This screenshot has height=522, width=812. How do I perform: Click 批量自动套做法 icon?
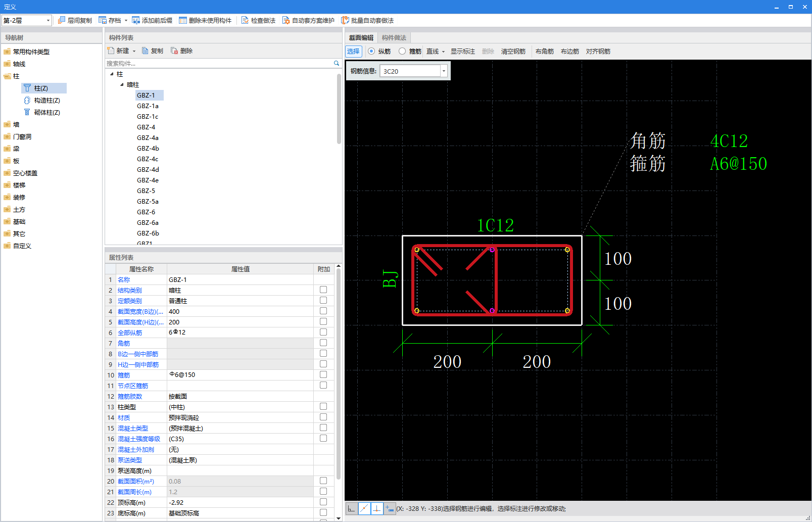click(x=345, y=20)
